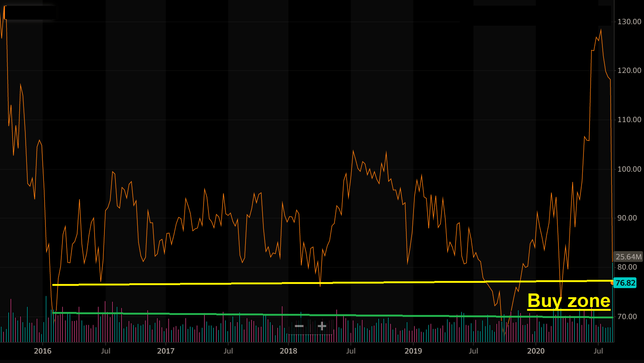This screenshot has height=363, width=644.
Task: Click the 2019 date axis label
Action: [413, 351]
